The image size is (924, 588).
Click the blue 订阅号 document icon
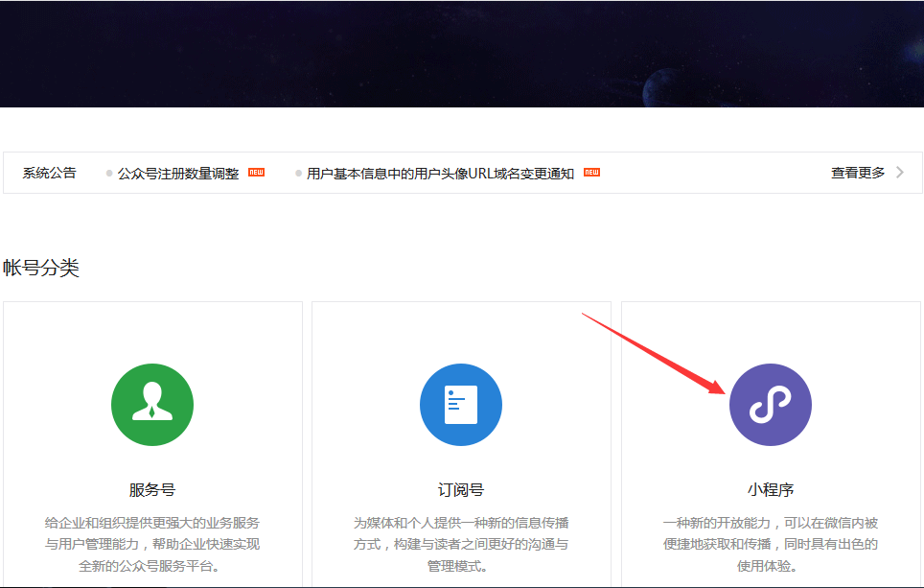coord(461,405)
